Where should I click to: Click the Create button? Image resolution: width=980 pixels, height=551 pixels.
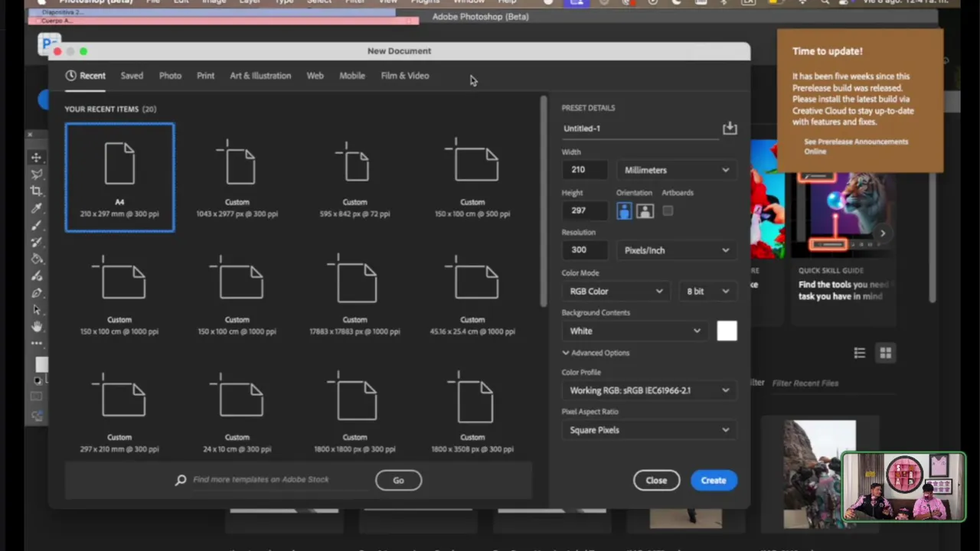point(714,481)
